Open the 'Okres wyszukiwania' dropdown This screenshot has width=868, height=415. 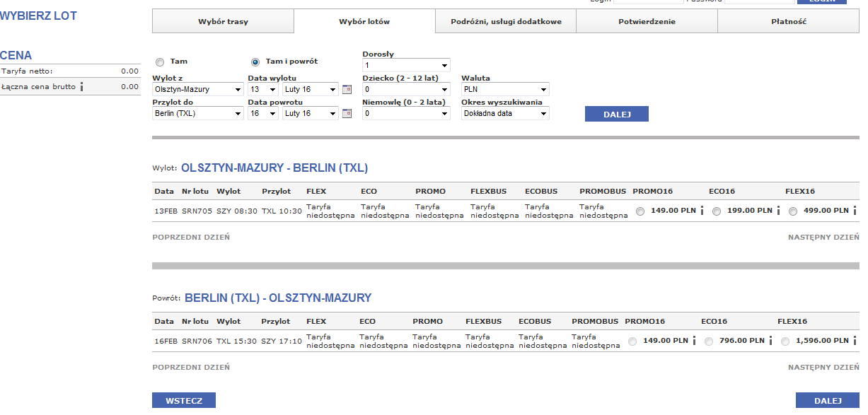pos(505,113)
